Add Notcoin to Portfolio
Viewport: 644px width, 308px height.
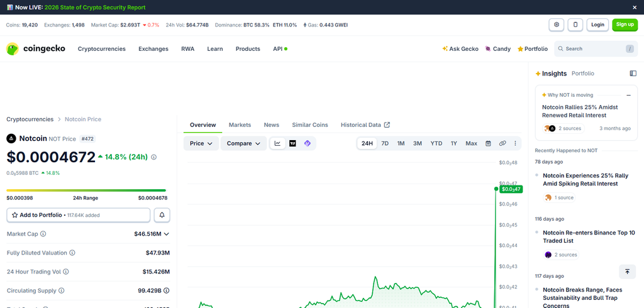[x=79, y=215]
